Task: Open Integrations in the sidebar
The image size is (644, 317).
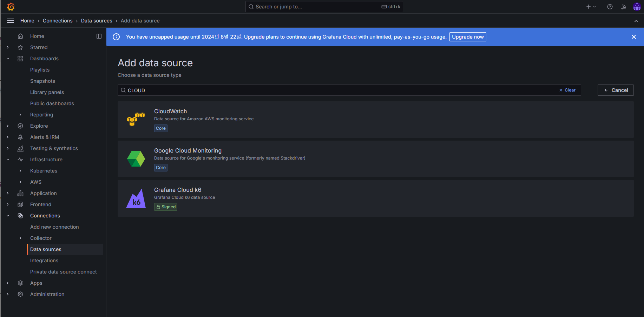Action: tap(44, 261)
